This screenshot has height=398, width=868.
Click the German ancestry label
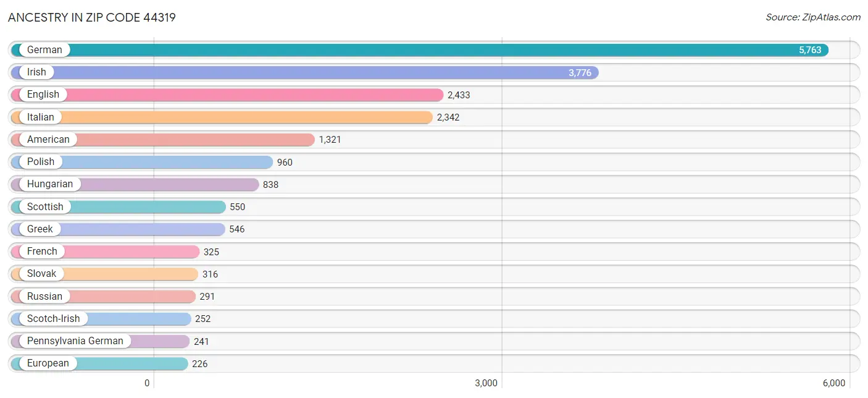[44, 50]
